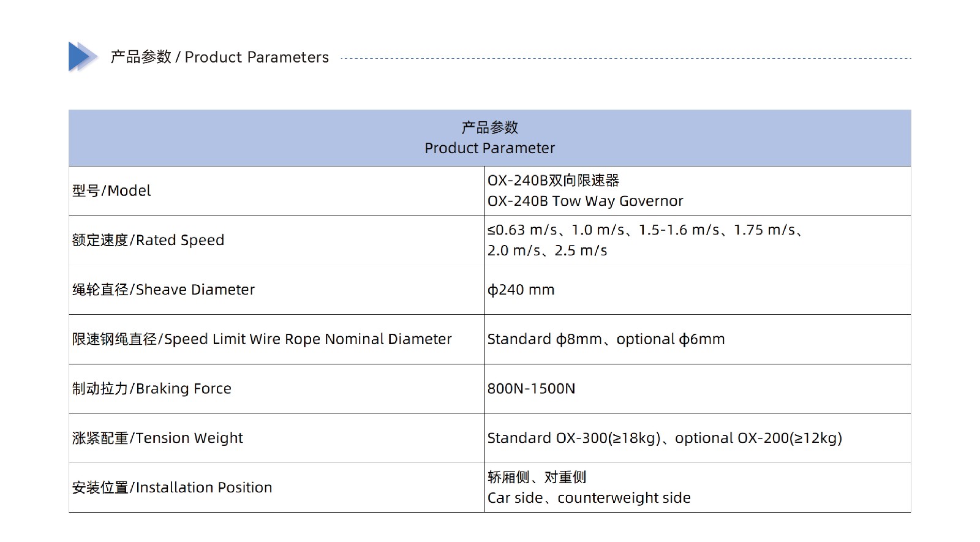Screen dimensions: 980x542
Task: Click the Product Parameter table header
Action: pos(489,138)
